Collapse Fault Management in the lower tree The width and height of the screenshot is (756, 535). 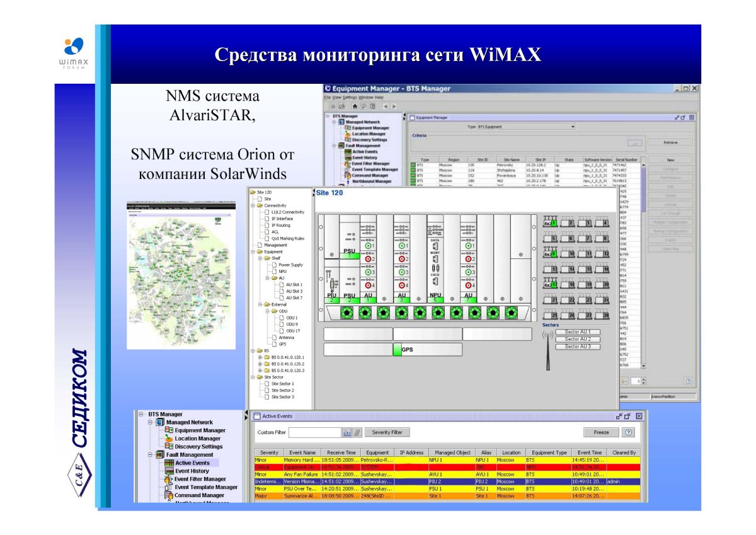click(151, 454)
